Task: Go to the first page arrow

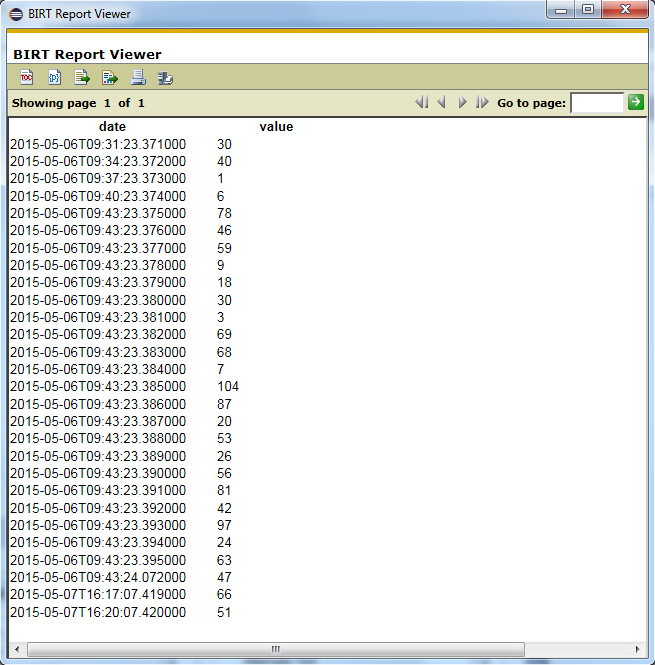Action: click(x=422, y=102)
